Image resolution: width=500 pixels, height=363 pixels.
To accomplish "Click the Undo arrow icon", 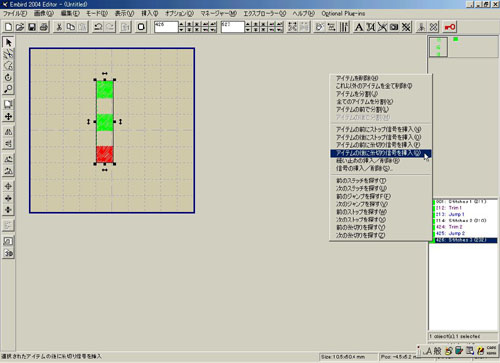I will click(x=98, y=27).
